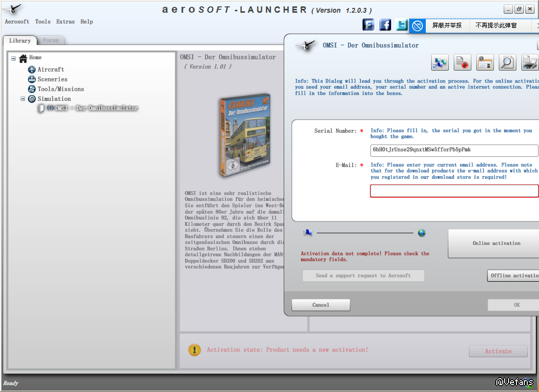Select Sceneries in the library tree
Screen dimensions: 539x392
(x=52, y=79)
